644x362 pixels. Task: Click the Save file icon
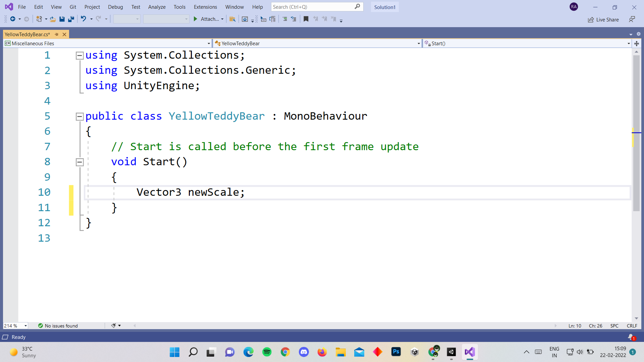[x=62, y=19]
